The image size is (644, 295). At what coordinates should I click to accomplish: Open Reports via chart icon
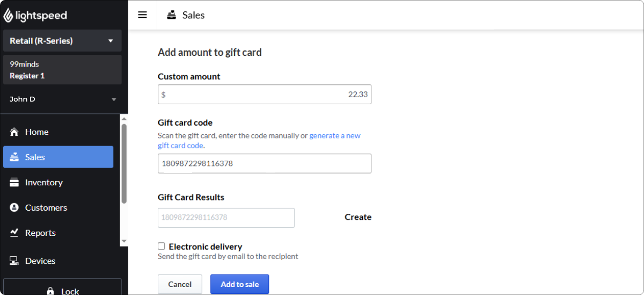tap(14, 233)
